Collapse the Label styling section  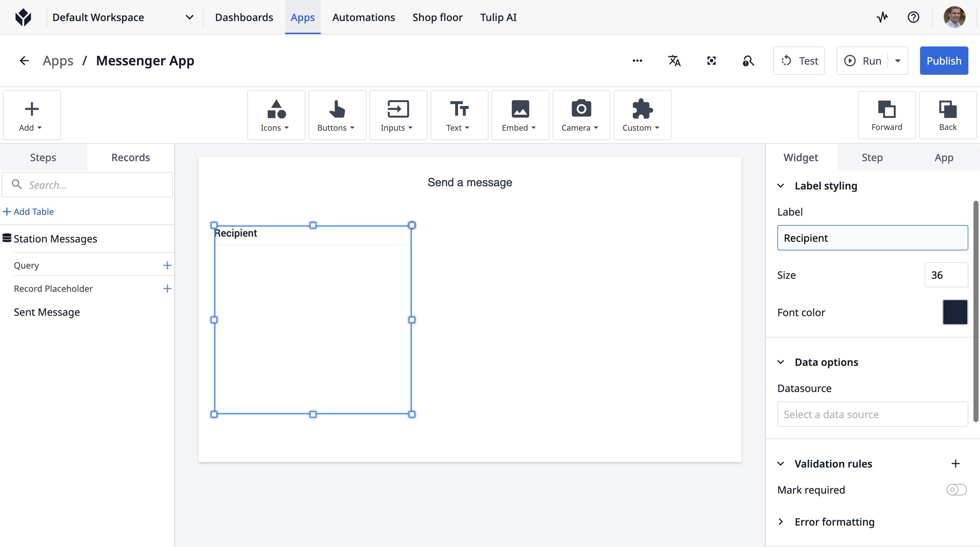pyautogui.click(x=781, y=186)
